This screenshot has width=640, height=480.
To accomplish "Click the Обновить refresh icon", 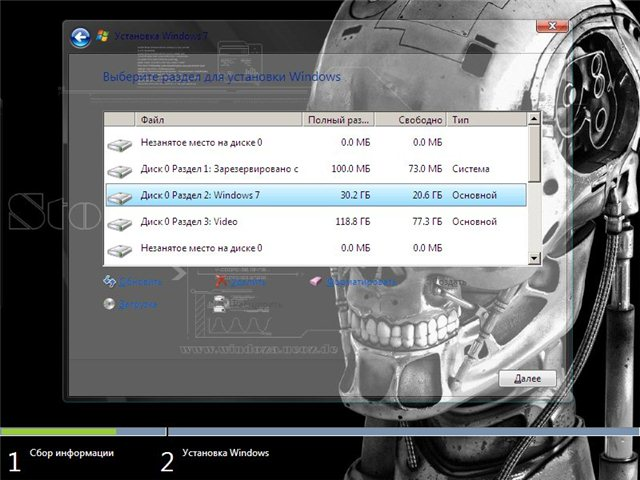I will click(109, 281).
